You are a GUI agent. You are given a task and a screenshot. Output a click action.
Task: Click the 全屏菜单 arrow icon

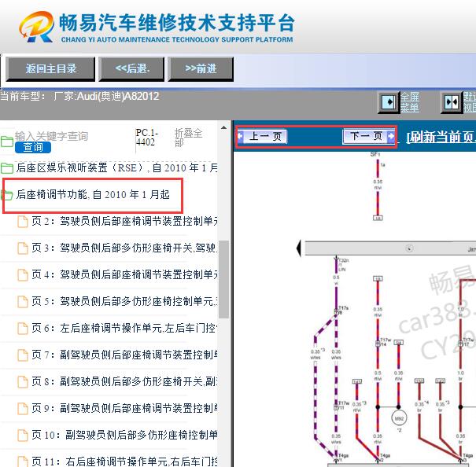coord(389,102)
